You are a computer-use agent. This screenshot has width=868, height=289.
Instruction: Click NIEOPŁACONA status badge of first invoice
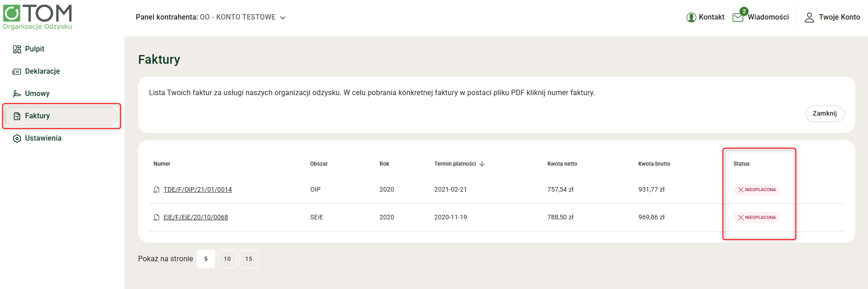(756, 190)
